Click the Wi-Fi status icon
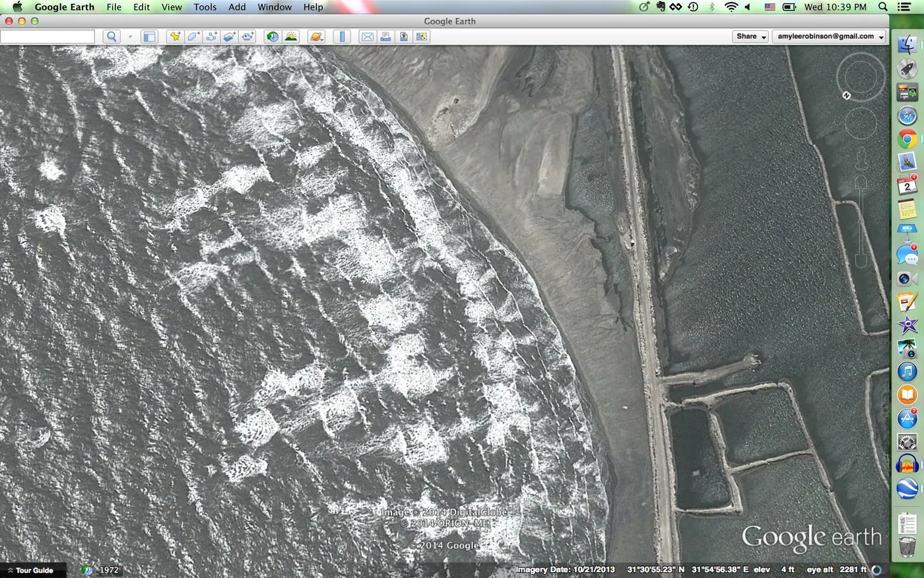 tap(731, 7)
